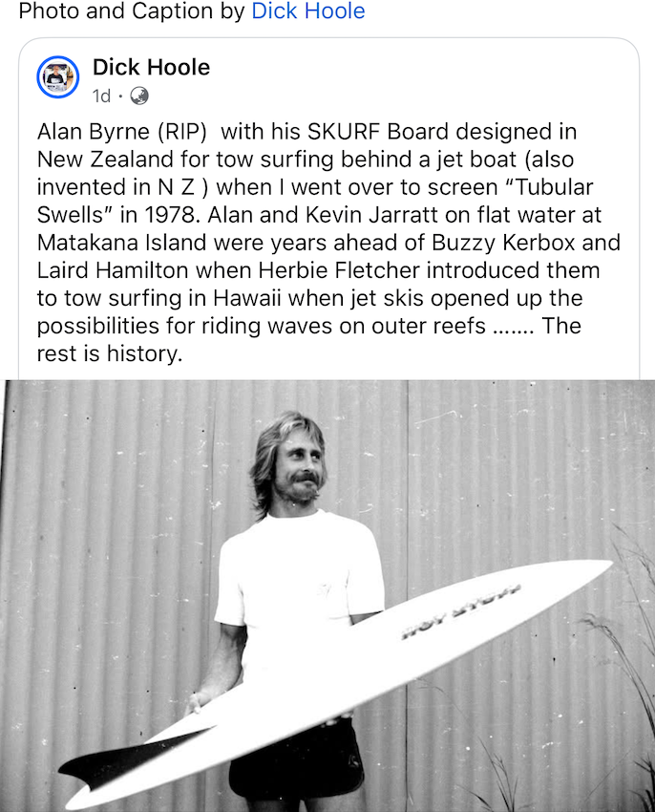
Task: Click the "Photo and Caption by" label
Action: click(x=132, y=12)
